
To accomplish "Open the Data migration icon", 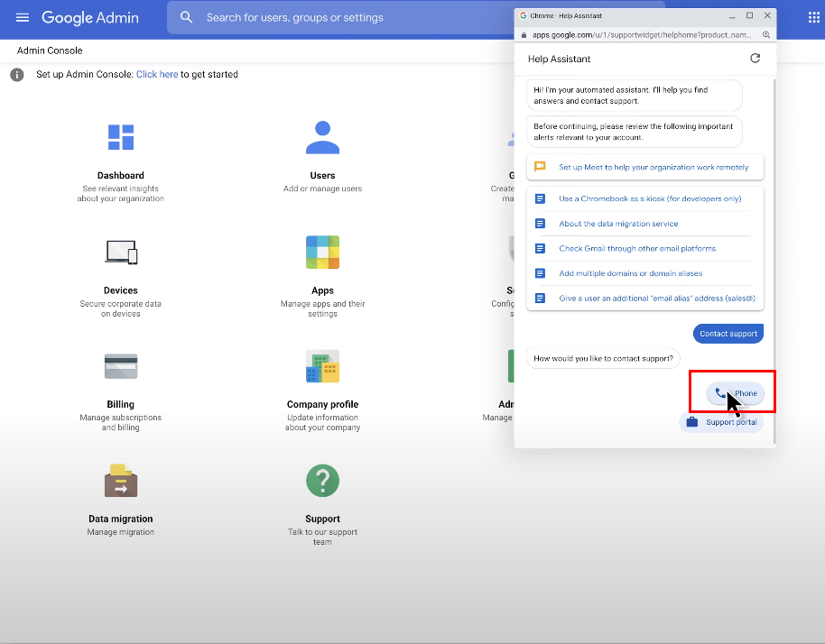I will pyautogui.click(x=121, y=481).
